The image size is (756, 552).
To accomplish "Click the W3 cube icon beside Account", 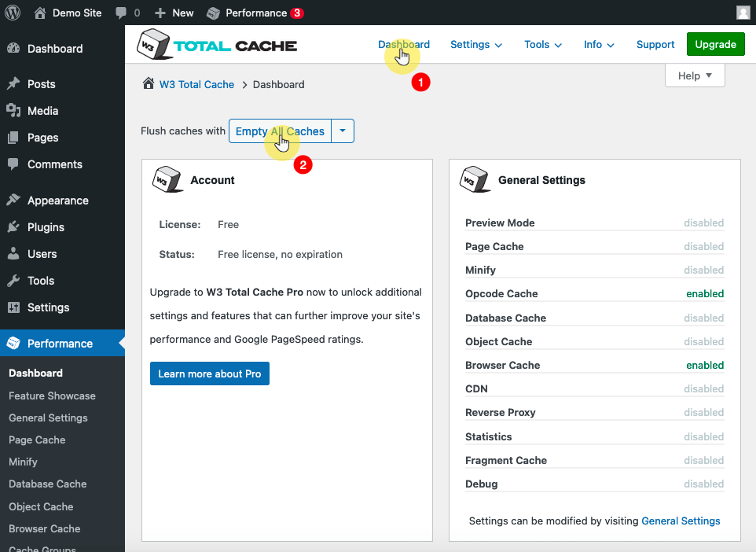I will pos(167,179).
